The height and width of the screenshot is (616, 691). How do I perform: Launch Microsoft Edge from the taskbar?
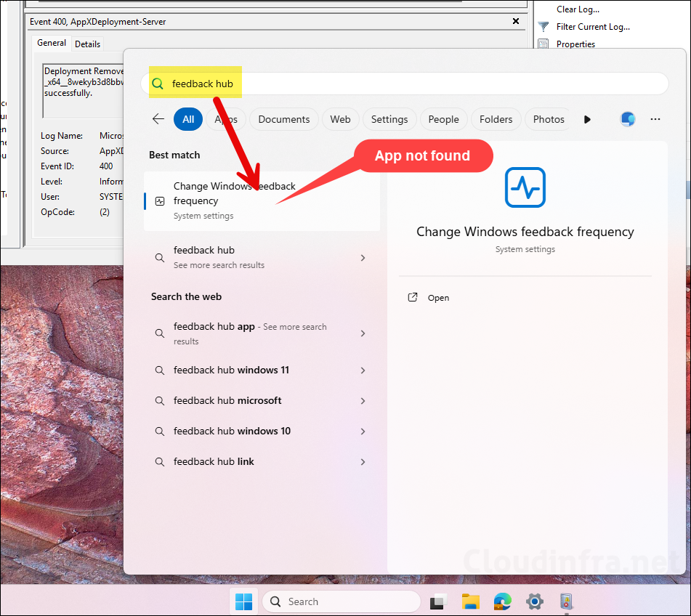pyautogui.click(x=502, y=601)
